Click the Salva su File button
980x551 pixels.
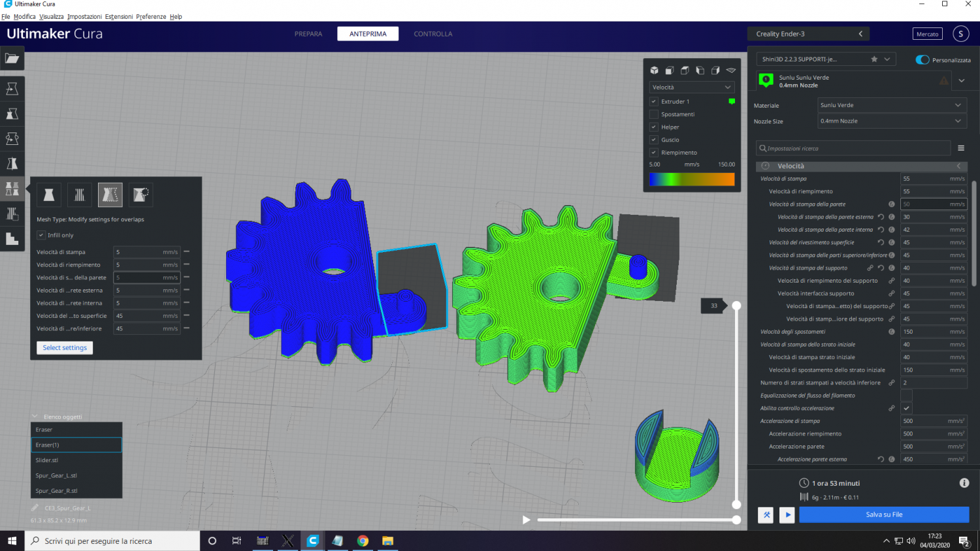884,514
